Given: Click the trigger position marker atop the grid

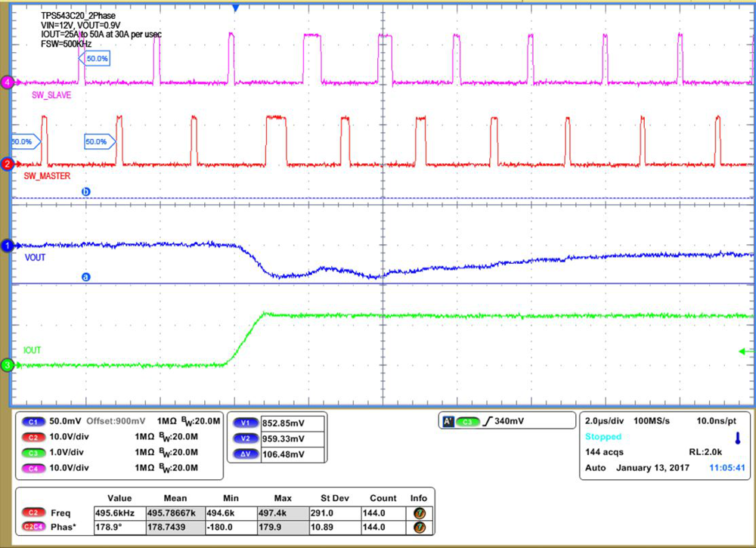Looking at the screenshot, I should pos(235,6).
